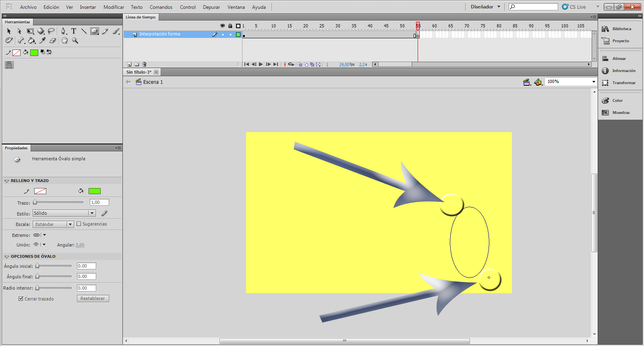This screenshot has height=346, width=644.
Task: Select the Eyedropper tool
Action: [x=42, y=41]
